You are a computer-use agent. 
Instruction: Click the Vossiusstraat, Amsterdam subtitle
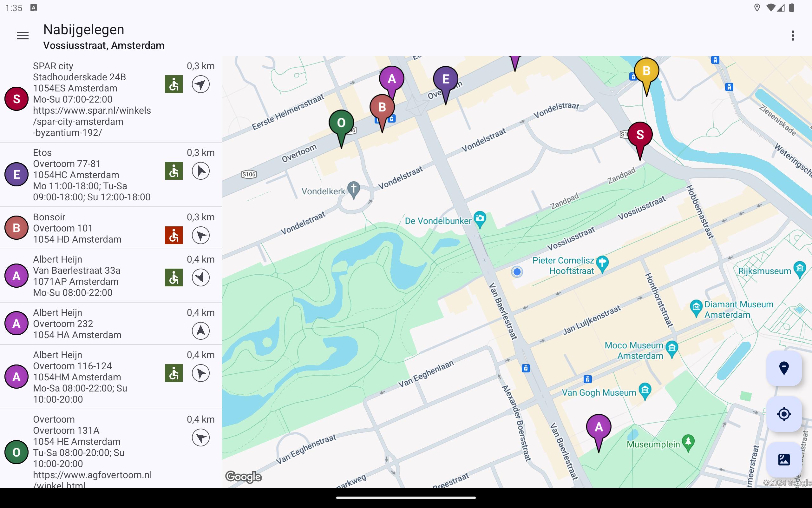click(104, 45)
